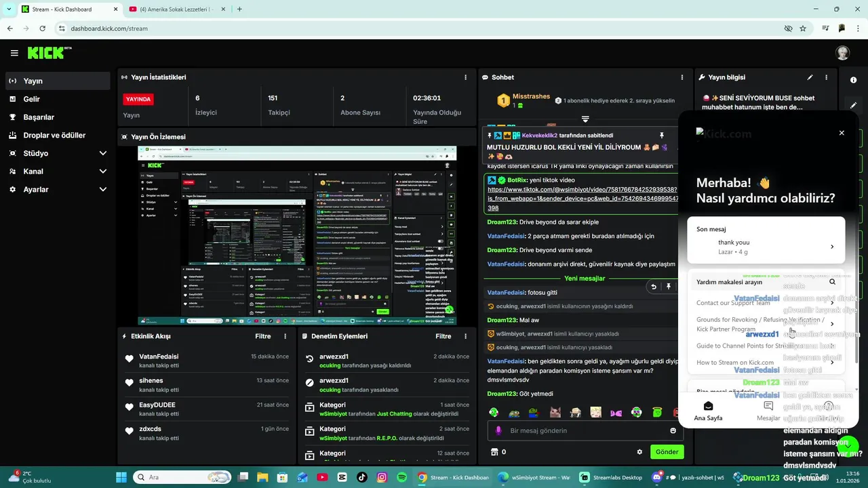Open the Son mesaj conversation from Lazar
Viewport: 868px width, 488px height.
766,240
